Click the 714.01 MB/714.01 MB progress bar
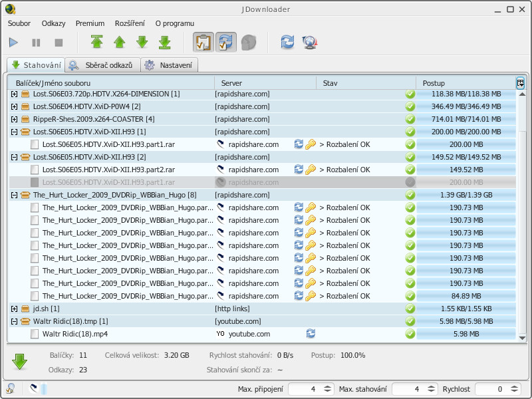 [x=466, y=119]
